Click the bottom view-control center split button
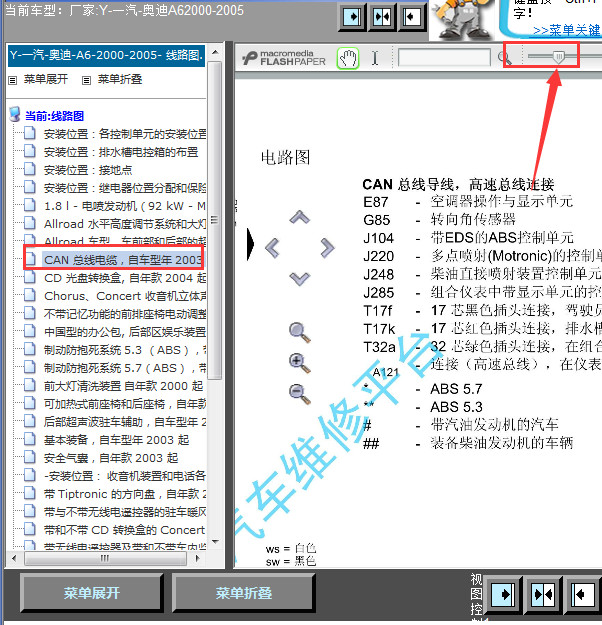 click(543, 595)
